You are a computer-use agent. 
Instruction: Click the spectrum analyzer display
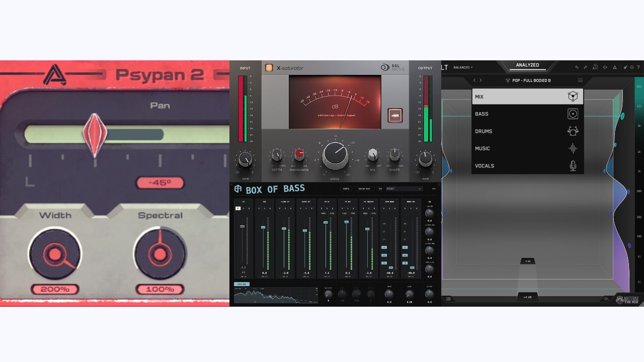tap(276, 295)
